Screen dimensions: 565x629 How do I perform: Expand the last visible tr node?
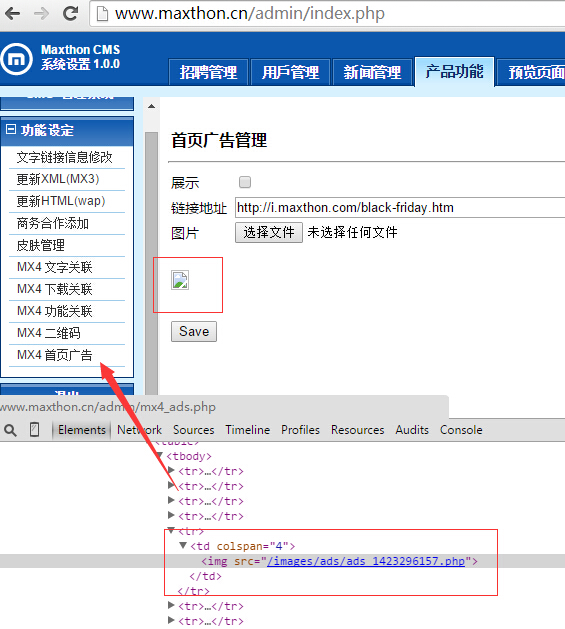tap(171, 620)
